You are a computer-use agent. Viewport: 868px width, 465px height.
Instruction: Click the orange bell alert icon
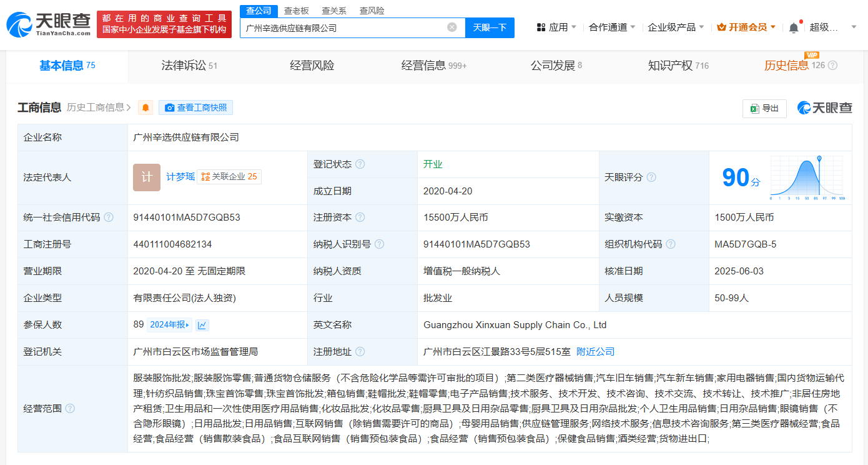coord(145,107)
